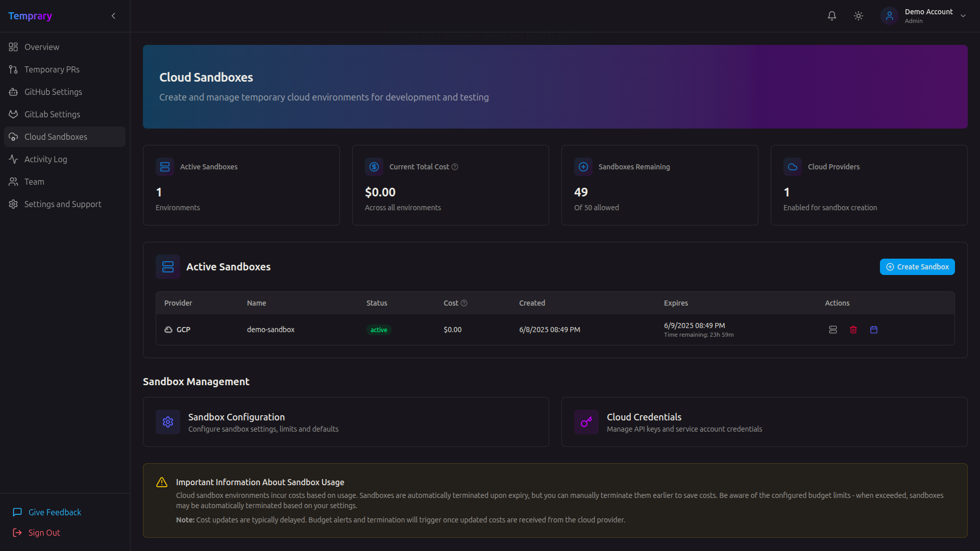Click the Activity Log pulse icon
This screenshot has height=551, width=980.
[x=13, y=159]
